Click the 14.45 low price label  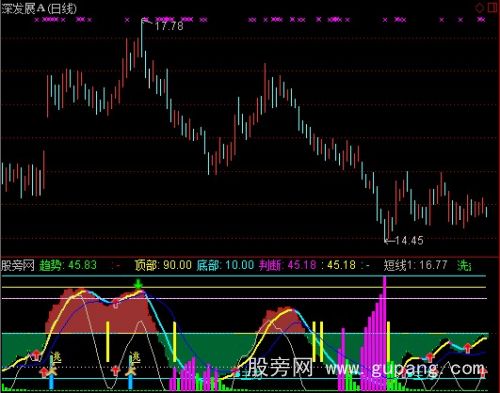(409, 240)
